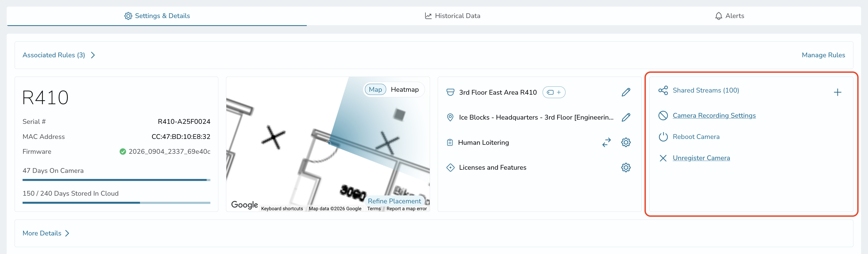Click Report a map error
The height and width of the screenshot is (254, 868).
[406, 209]
